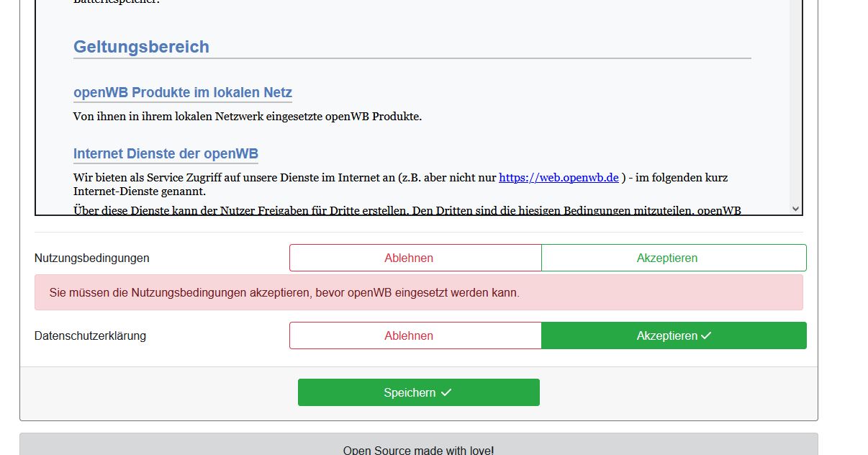Accept the Nutzungsbedingungen with Akzeptieren

coord(674,258)
